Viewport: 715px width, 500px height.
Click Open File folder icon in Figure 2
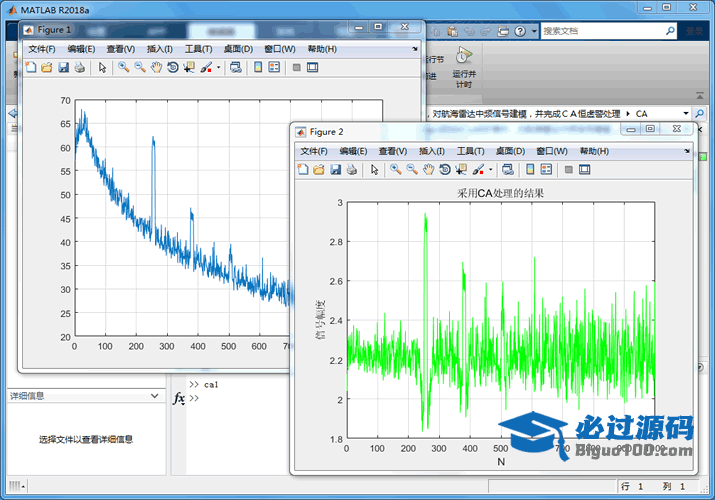pyautogui.click(x=319, y=170)
